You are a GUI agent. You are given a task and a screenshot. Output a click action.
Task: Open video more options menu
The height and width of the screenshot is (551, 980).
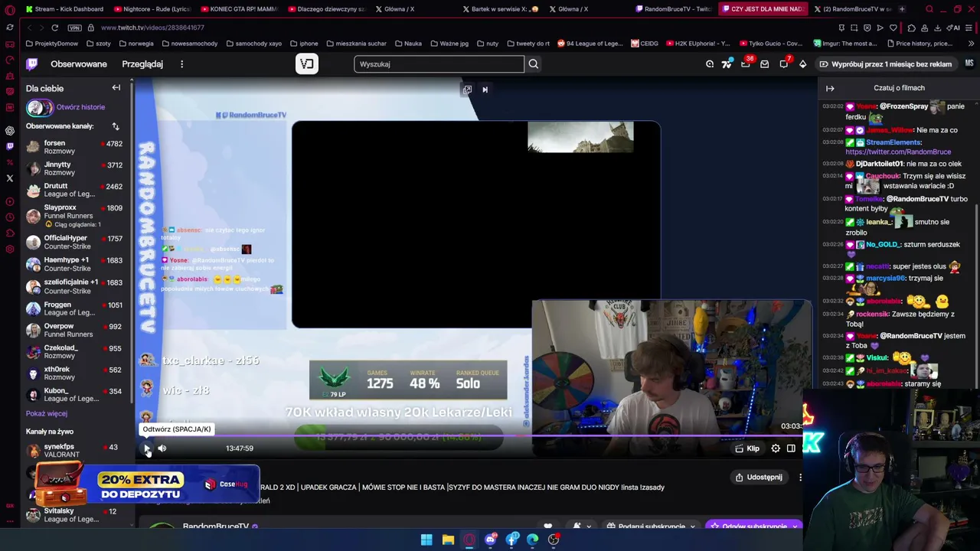tap(800, 478)
